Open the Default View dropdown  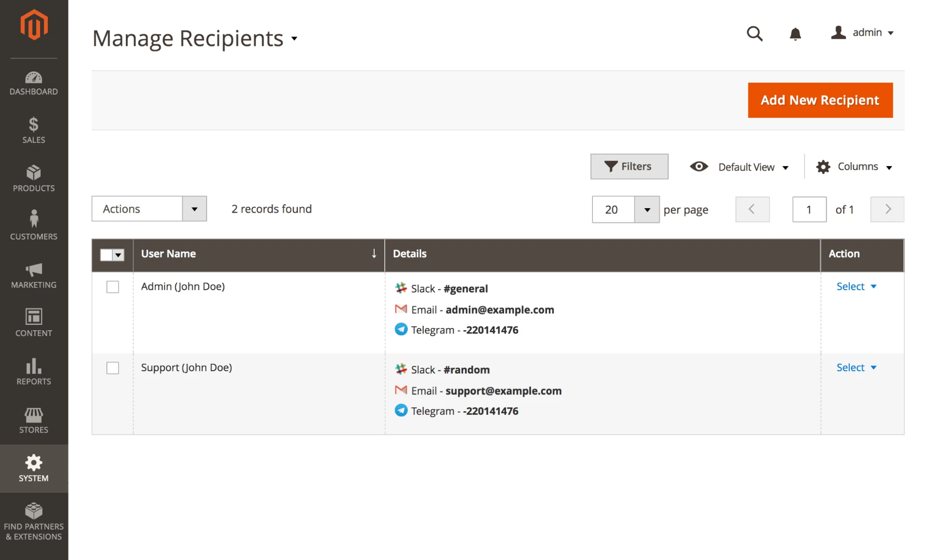740,167
